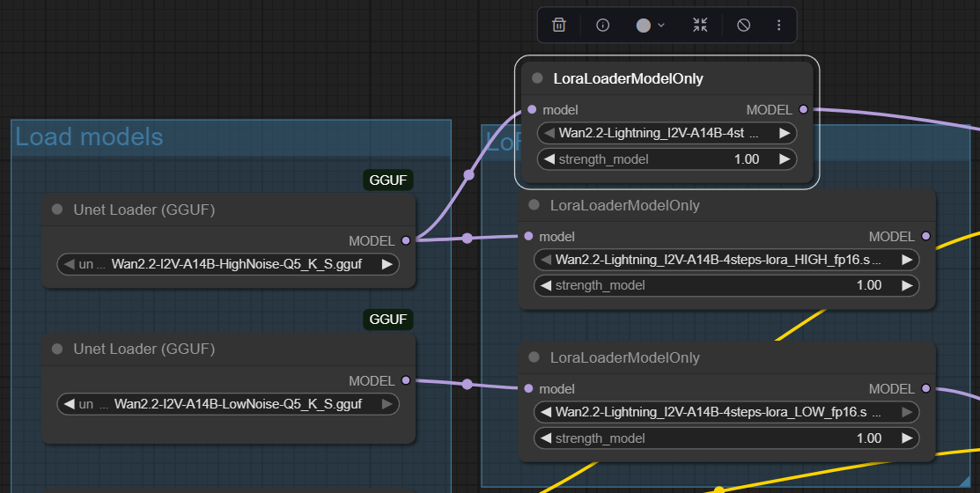Toggle collapse dot on selected LoraLoaderModelOnly node

pos(537,78)
